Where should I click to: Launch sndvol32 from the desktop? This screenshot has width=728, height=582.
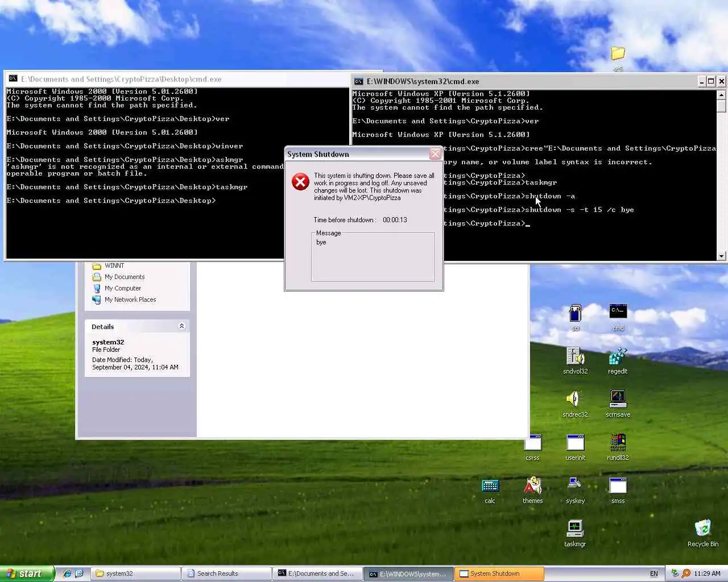click(x=575, y=361)
